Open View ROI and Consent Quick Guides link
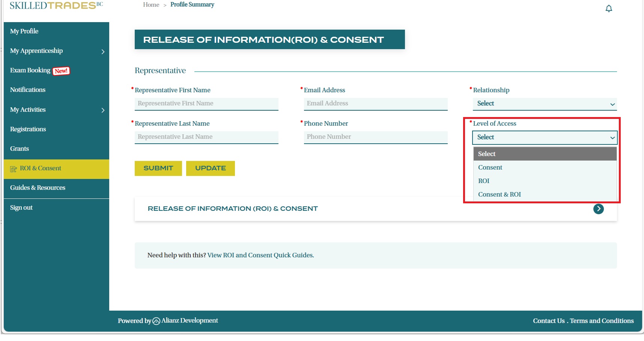This screenshot has height=341, width=644. tap(260, 255)
